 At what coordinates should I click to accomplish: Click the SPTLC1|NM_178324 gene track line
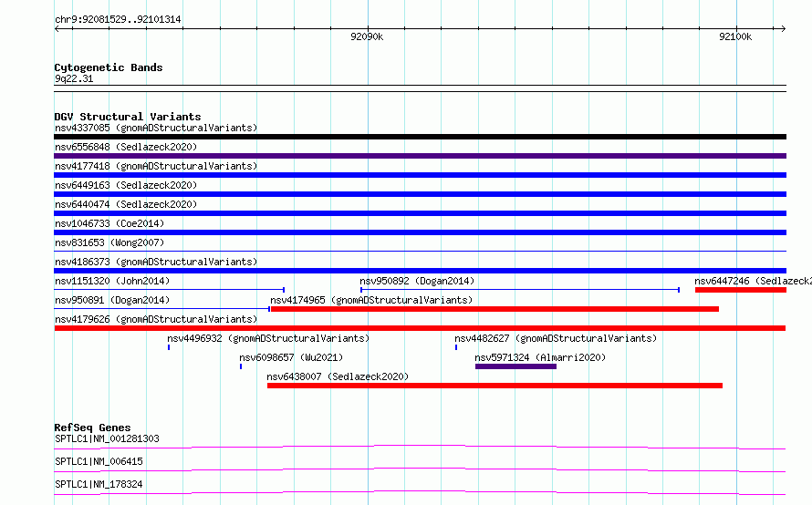coord(420,492)
